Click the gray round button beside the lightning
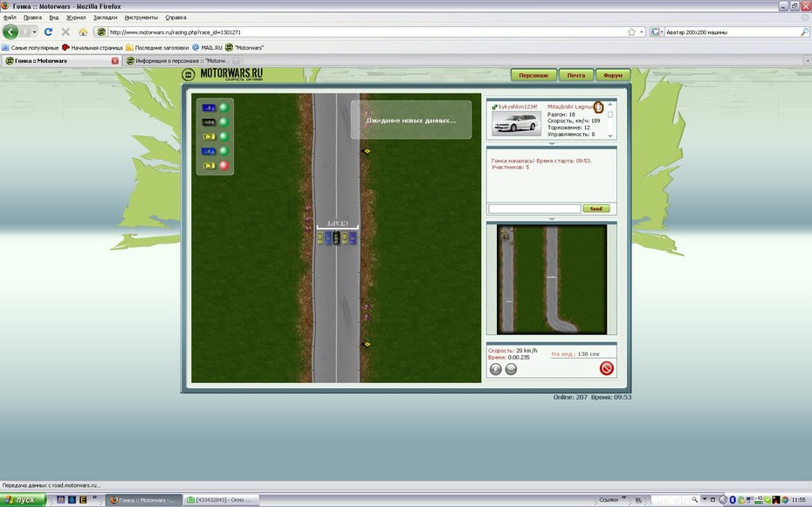Image resolution: width=812 pixels, height=507 pixels. coord(511,369)
